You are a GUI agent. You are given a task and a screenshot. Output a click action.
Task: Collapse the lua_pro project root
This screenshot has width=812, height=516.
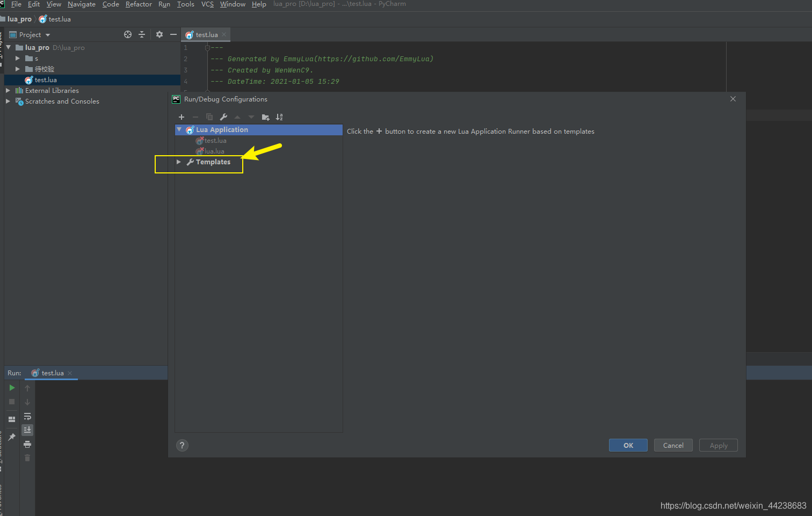click(9, 47)
